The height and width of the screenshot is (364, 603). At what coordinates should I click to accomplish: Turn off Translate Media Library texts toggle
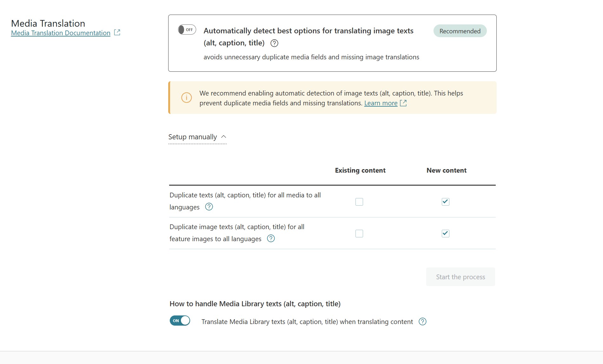pos(180,321)
